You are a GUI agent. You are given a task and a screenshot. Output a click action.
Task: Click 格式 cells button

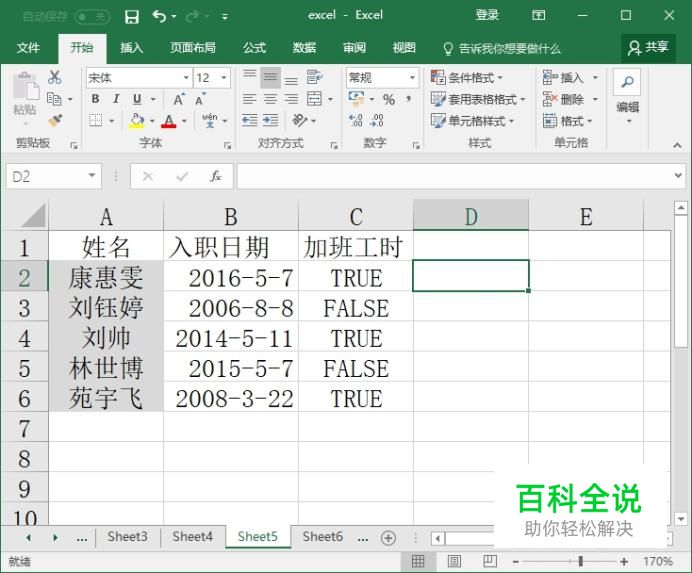pyautogui.click(x=568, y=120)
